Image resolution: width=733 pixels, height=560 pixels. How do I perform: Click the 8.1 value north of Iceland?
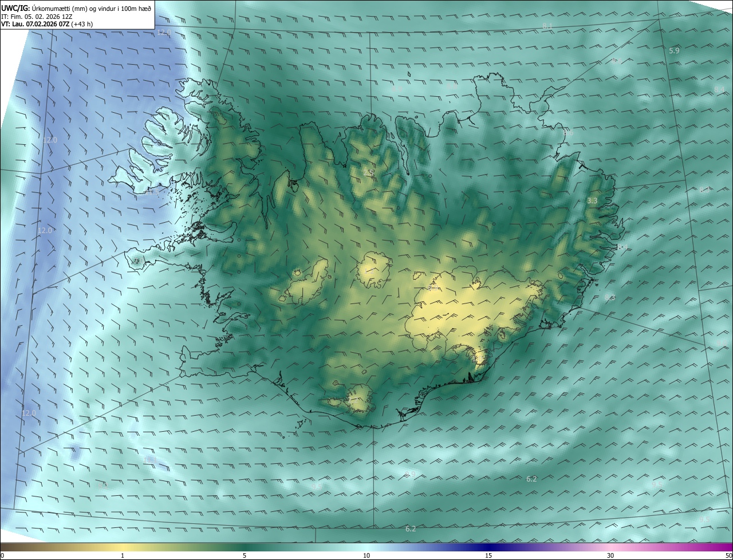547,27
